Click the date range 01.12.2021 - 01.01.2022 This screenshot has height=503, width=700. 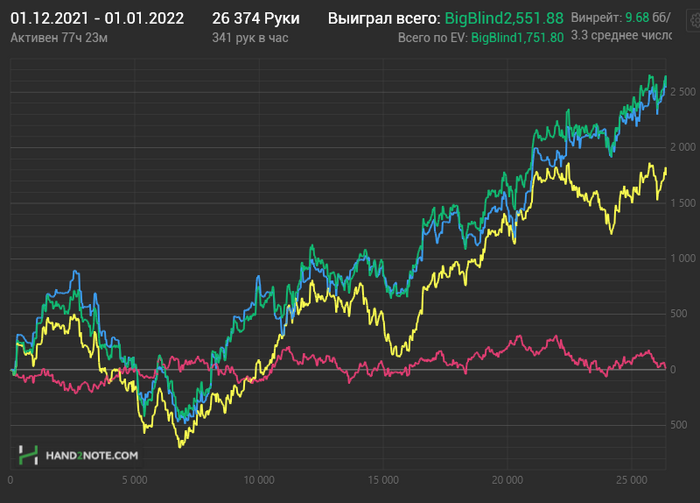pos(97,18)
